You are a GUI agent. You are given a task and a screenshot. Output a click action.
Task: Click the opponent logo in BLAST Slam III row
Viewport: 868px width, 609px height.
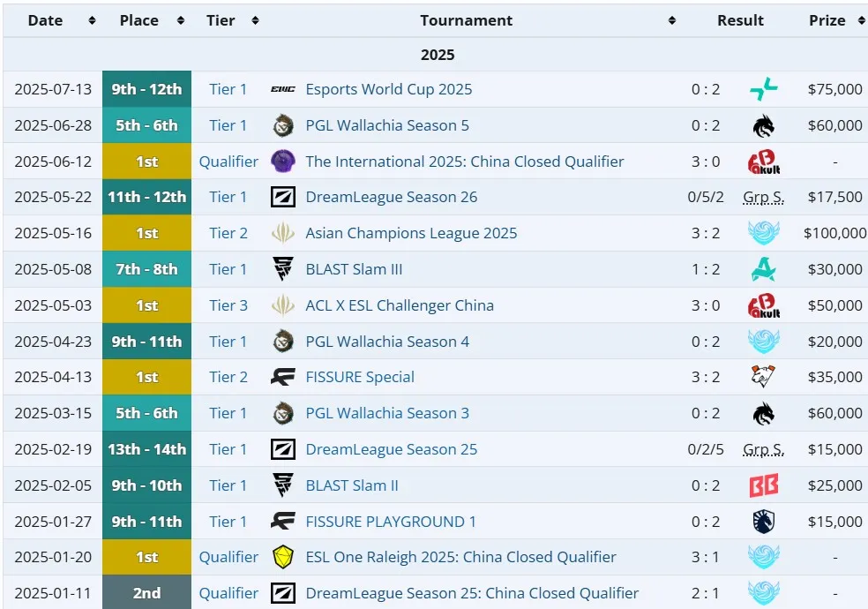click(764, 269)
